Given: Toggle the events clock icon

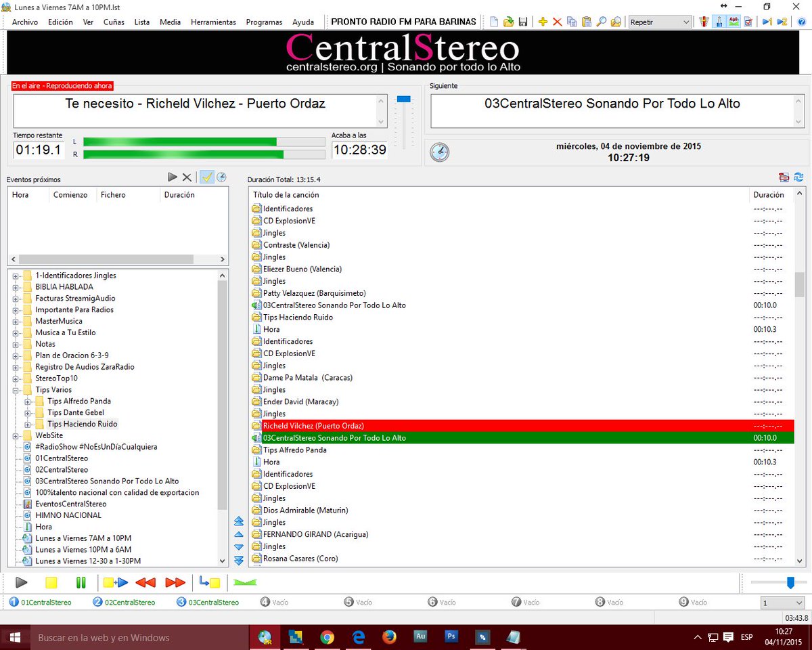Looking at the screenshot, I should [221, 177].
